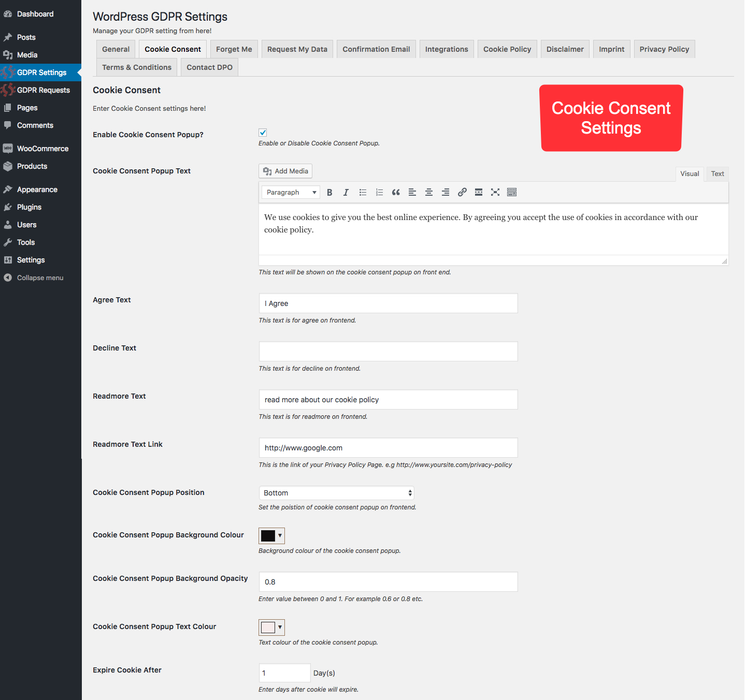Open the Cookie Policy tab
This screenshot has width=746, height=700.
pyautogui.click(x=507, y=49)
